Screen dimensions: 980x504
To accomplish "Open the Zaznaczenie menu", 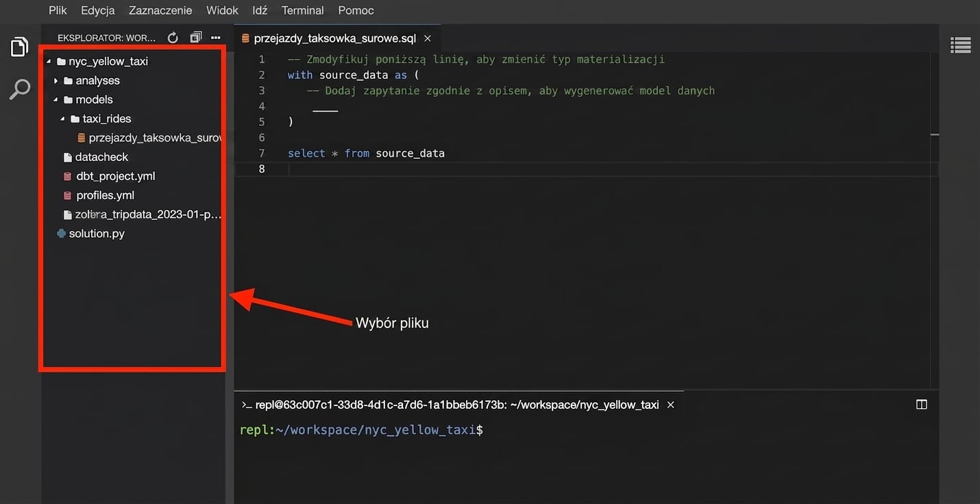I will 160,10.
